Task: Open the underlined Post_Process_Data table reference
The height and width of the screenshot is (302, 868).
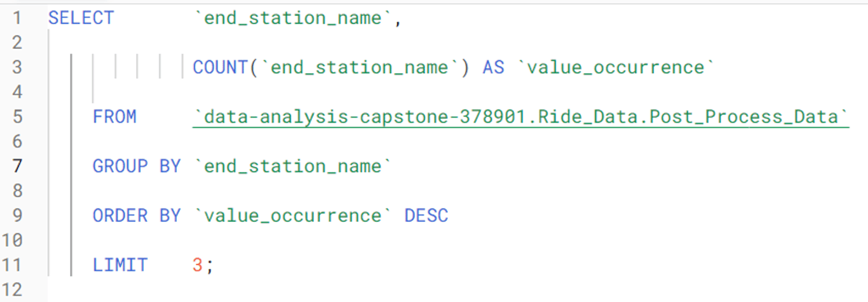Action: 520,117
